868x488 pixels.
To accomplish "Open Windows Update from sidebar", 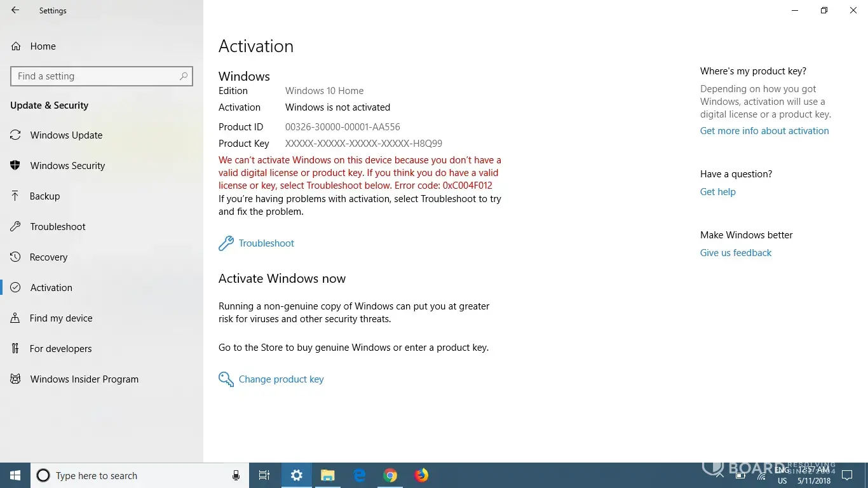I will tap(66, 135).
